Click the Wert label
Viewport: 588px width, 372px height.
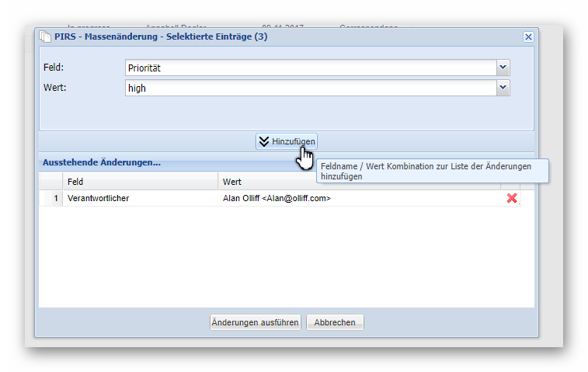coord(54,88)
